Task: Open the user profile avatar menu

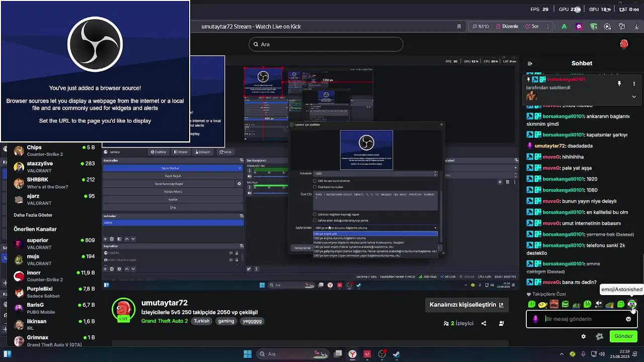Action: [624, 44]
